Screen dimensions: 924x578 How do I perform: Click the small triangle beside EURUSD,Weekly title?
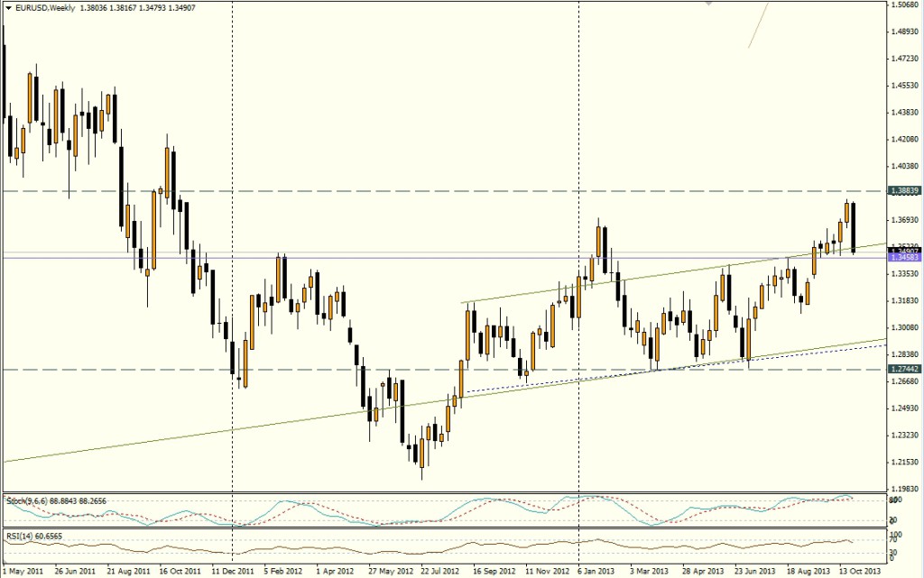click(x=7, y=7)
